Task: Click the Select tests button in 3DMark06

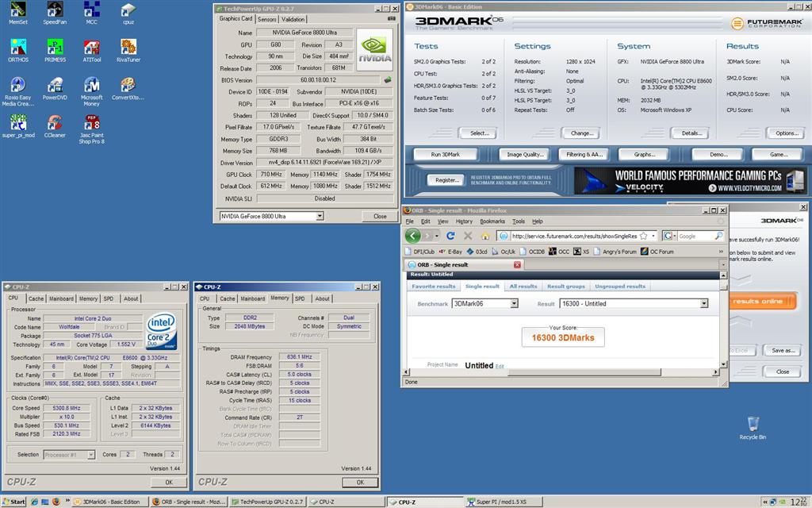Action: tap(479, 133)
